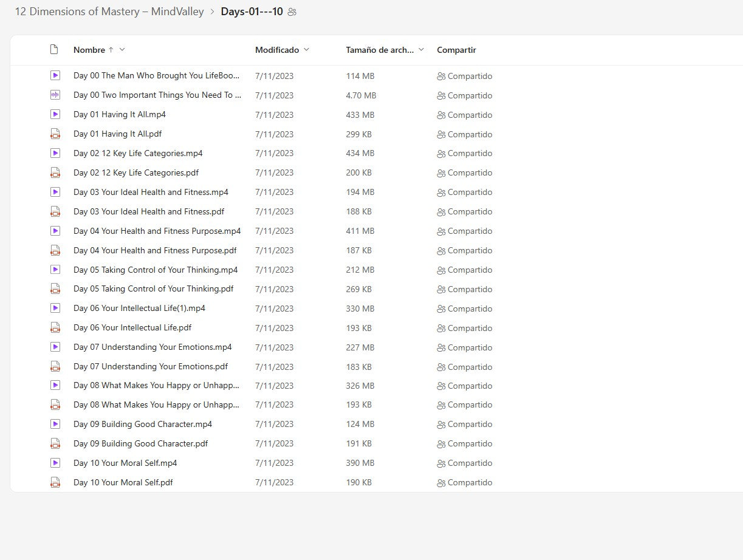Click Compartido status for Day 04 Purpose.pdf
The width and height of the screenshot is (743, 560).
tap(464, 250)
